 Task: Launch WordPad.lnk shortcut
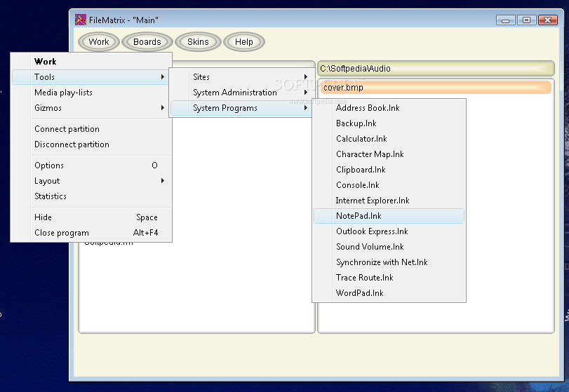click(389, 292)
